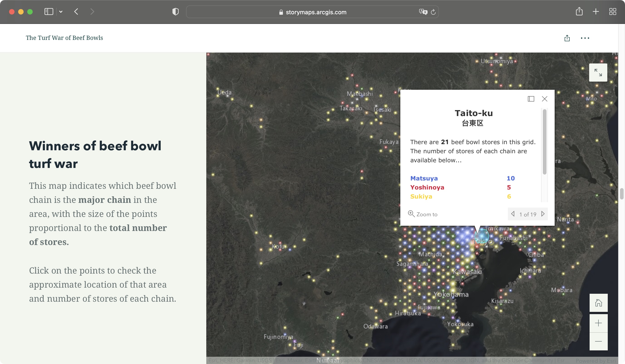Click the Matsuya chain label
The image size is (625, 364).
coord(424,178)
